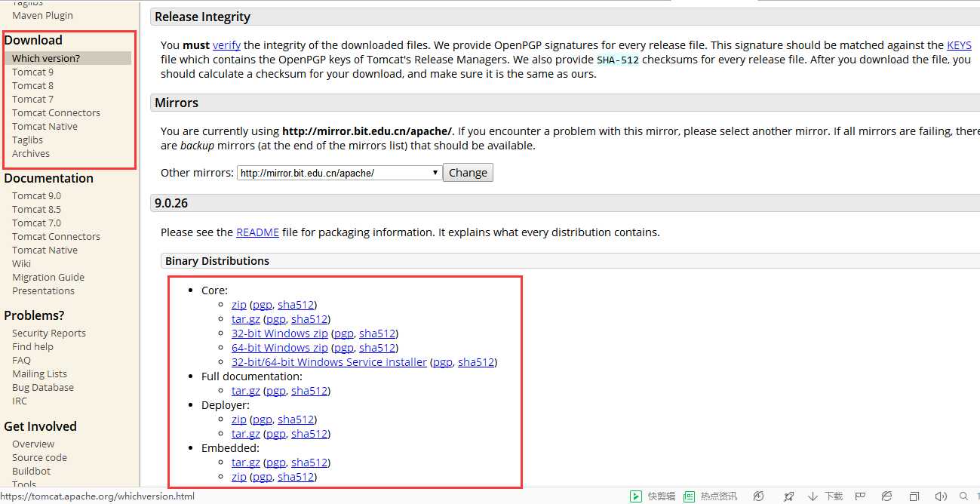This screenshot has height=504, width=980.
Task: Open Tomcat Native under Download
Action: click(x=45, y=126)
